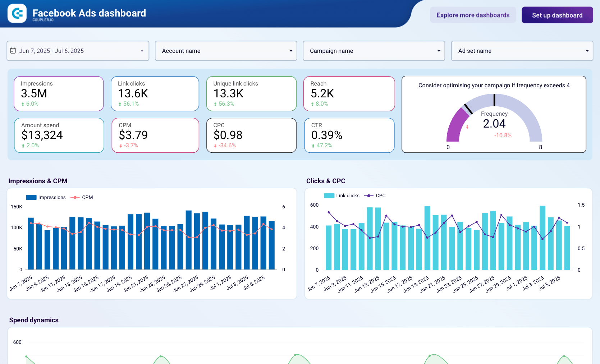Click the 47.2% CTR change value
This screenshot has height=364, width=600.
[x=324, y=146]
